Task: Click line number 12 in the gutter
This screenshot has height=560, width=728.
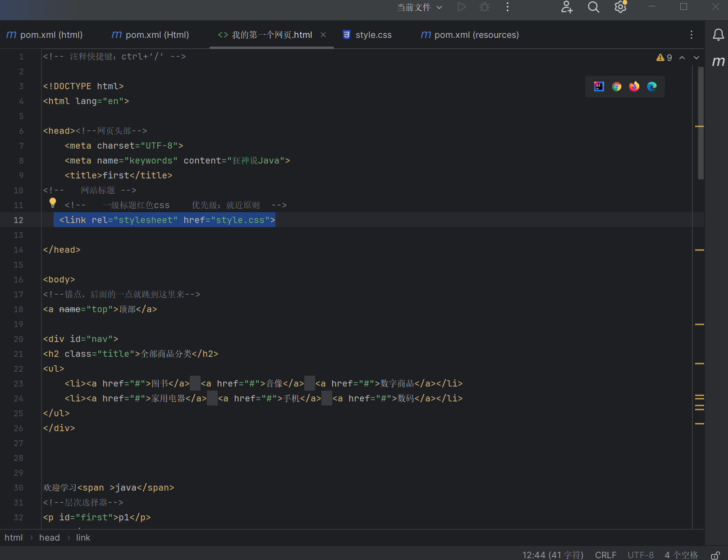Action: pyautogui.click(x=18, y=220)
